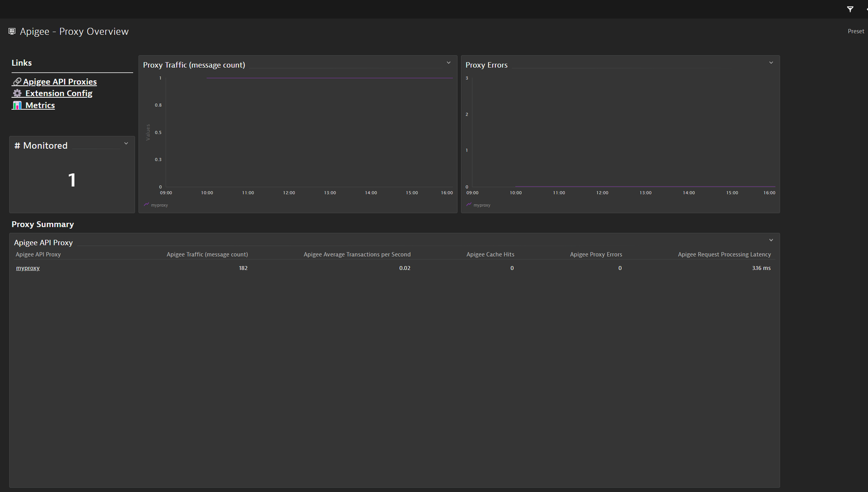
Task: Click the dashboard icon beside Apigee title
Action: coord(12,31)
